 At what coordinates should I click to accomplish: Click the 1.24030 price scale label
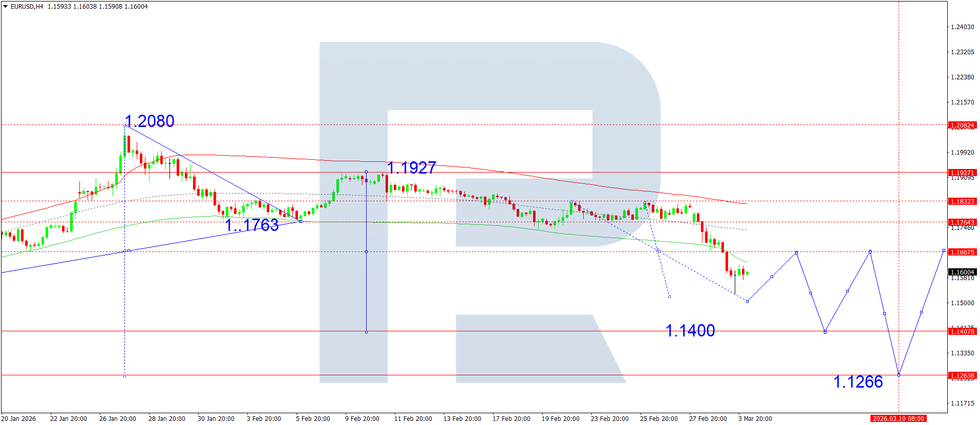[962, 27]
